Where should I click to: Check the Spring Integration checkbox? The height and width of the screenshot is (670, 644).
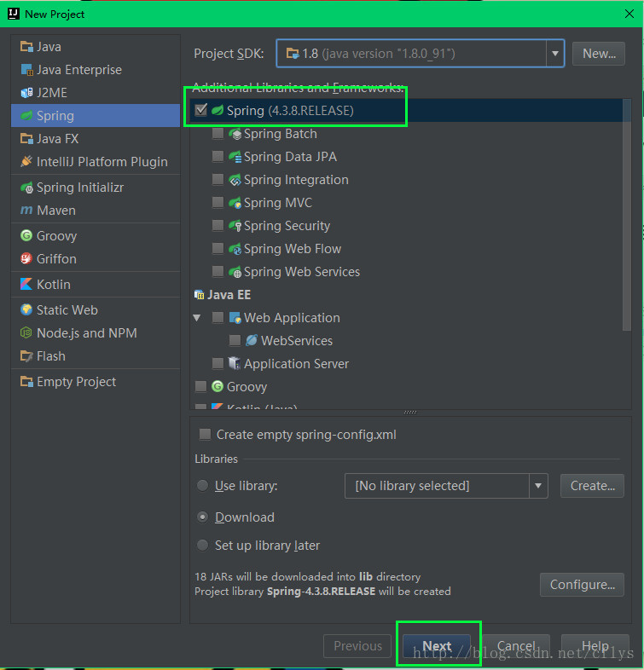point(218,180)
